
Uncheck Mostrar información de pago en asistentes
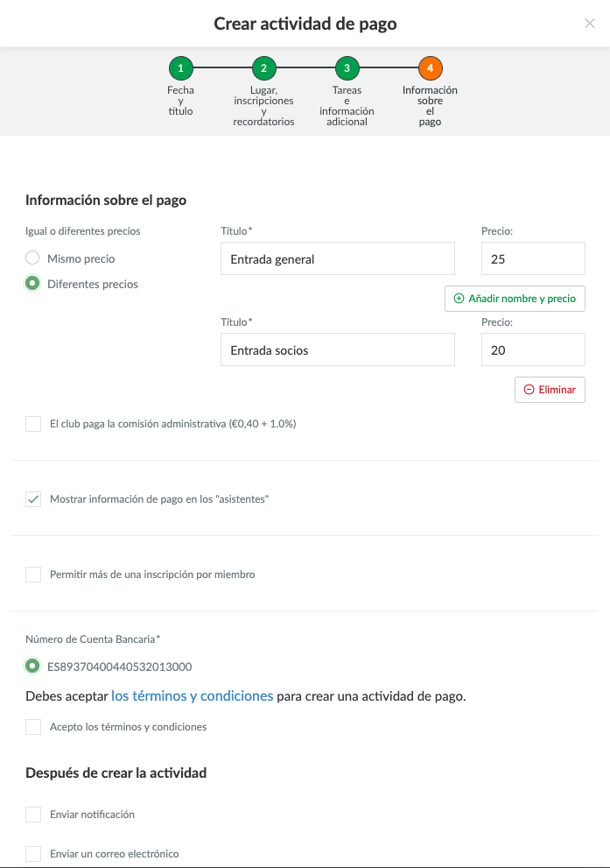pos(33,499)
